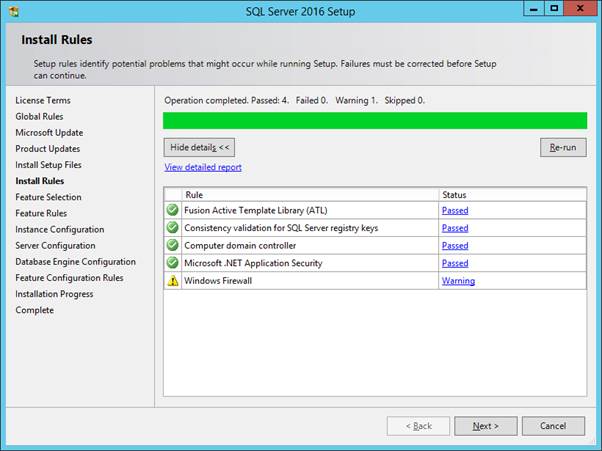Open Passed status for Fusion Active Template Library

(x=455, y=210)
